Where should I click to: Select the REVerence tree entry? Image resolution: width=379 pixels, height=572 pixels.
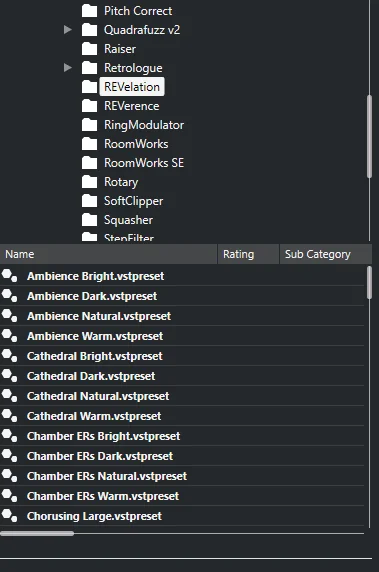click(132, 106)
